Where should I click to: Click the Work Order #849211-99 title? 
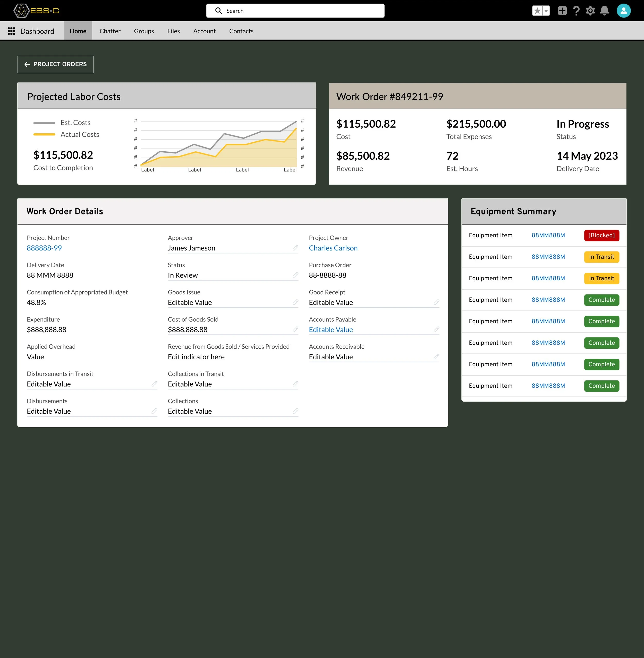[390, 97]
